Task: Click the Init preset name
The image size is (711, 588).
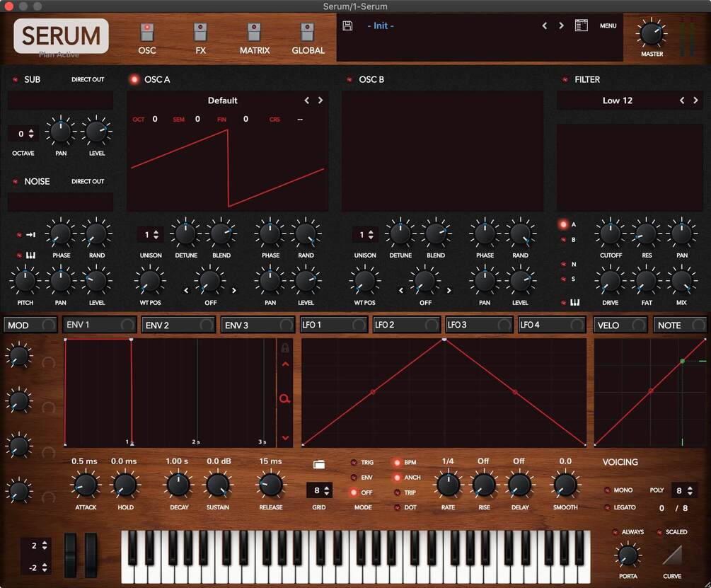Action: pos(381,26)
